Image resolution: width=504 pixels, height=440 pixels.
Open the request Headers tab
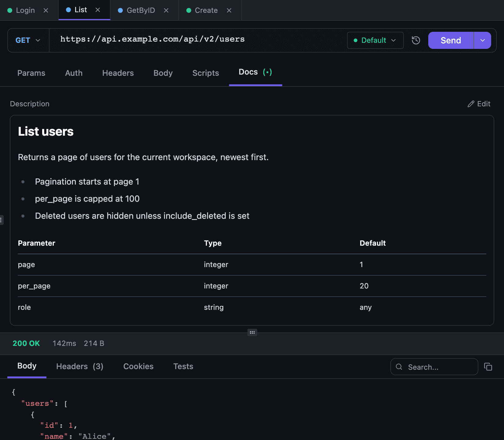point(118,73)
